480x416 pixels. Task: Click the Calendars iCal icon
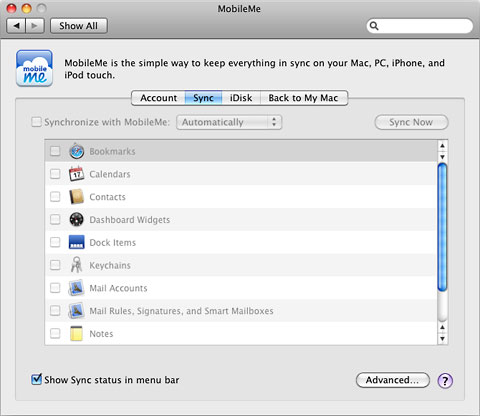click(x=76, y=174)
